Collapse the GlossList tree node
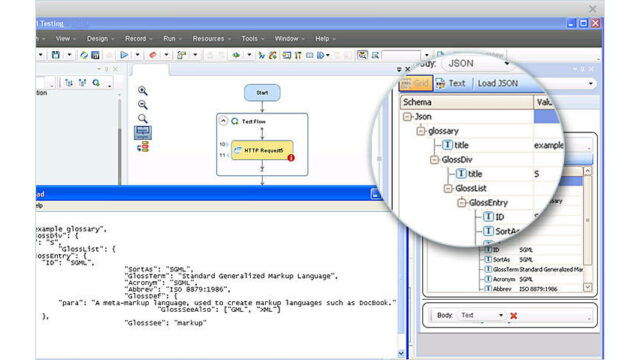640x360 pixels. tap(448, 188)
